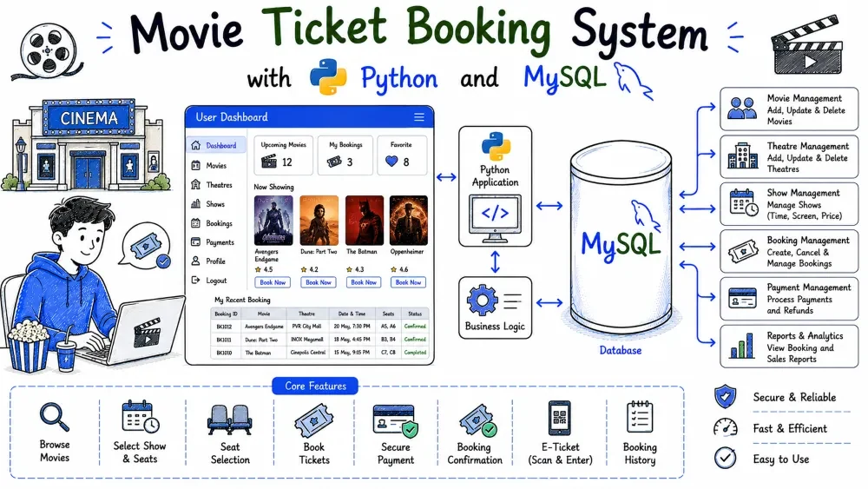The image size is (868, 489).
Task: Select the Avengers Endgame poster
Action: click(273, 221)
